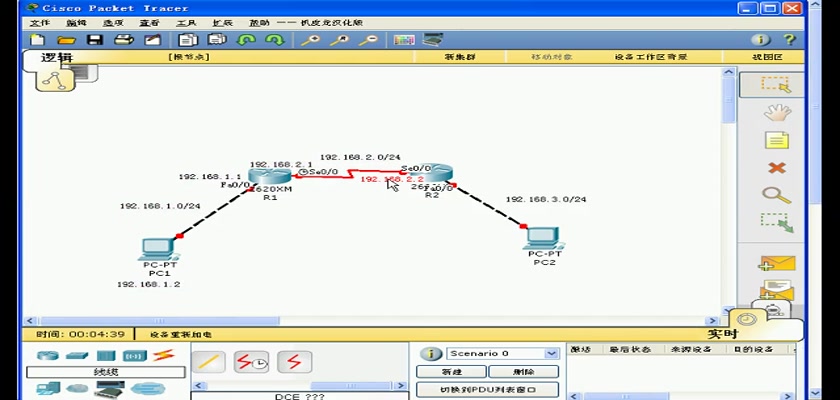840x400 pixels.
Task: Select the Place Note tool
Action: click(776, 140)
